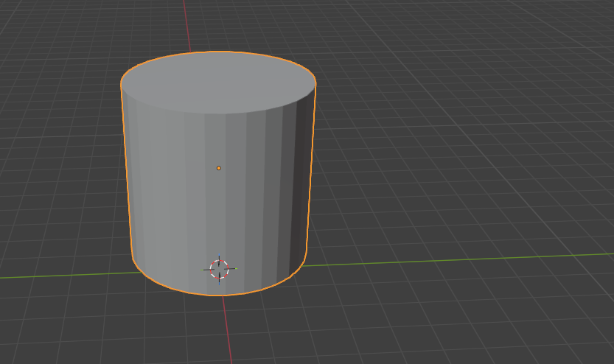The height and width of the screenshot is (364, 614).
Task: Click the red axis line below cylinder
Action: click(228, 332)
